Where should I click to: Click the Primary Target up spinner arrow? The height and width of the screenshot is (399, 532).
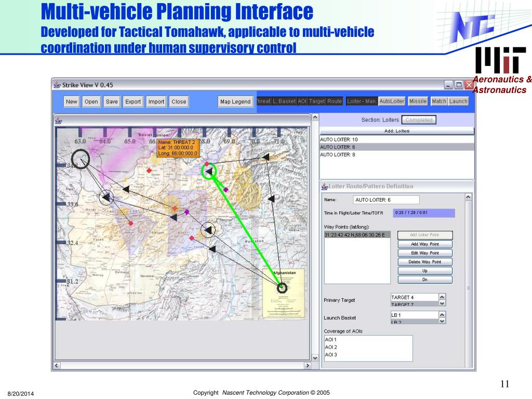point(442,297)
